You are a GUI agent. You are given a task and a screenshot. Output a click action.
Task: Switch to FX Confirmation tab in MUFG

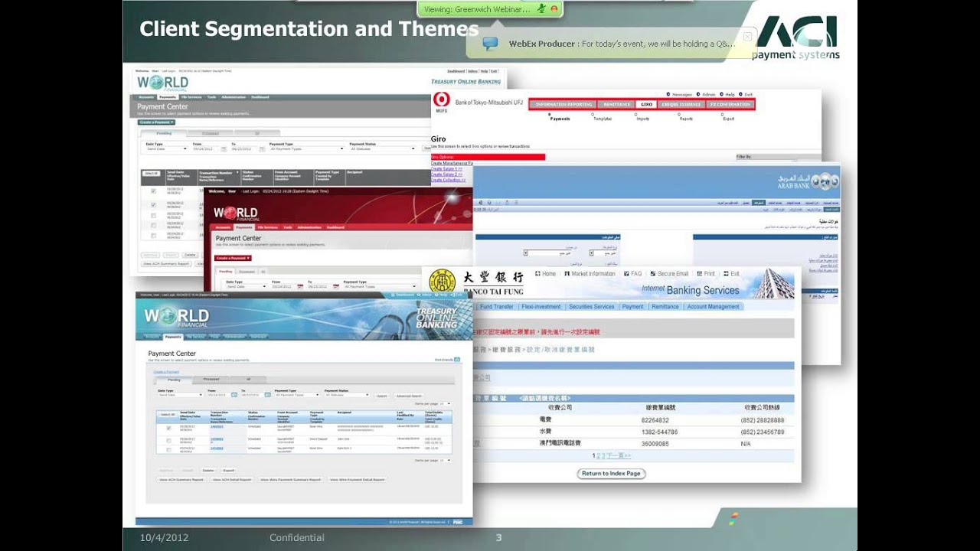pos(730,104)
